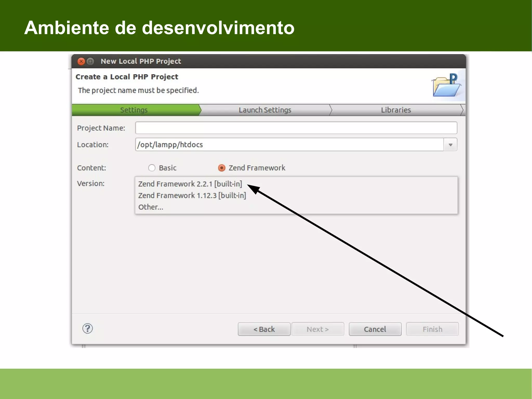Open the Location dropdown arrow
532x399 pixels.
450,145
